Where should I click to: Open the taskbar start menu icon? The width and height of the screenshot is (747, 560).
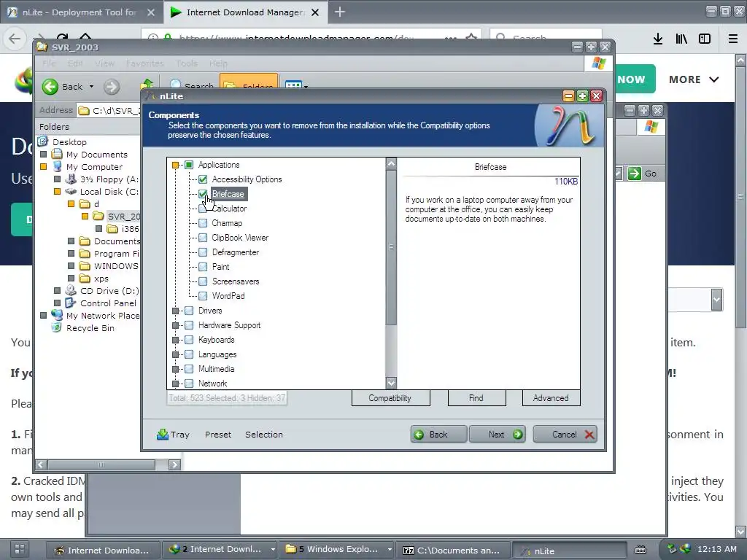20,549
